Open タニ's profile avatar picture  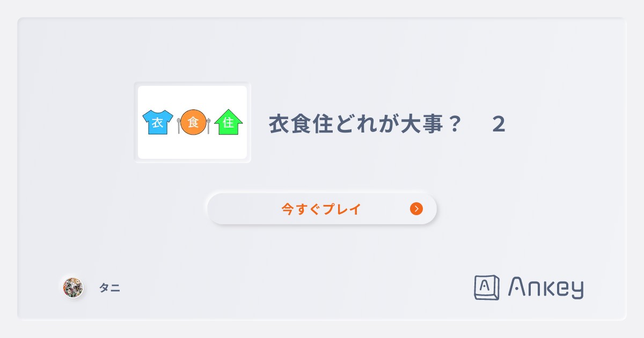pyautogui.click(x=73, y=288)
